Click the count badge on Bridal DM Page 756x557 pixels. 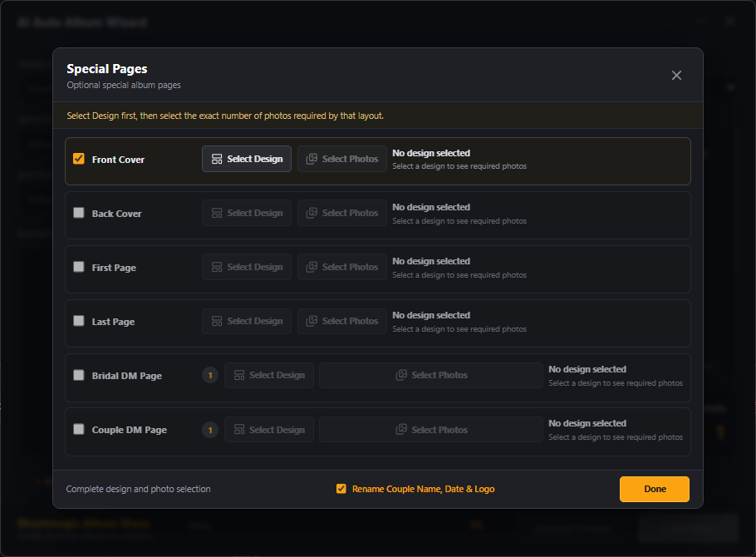[x=210, y=376]
